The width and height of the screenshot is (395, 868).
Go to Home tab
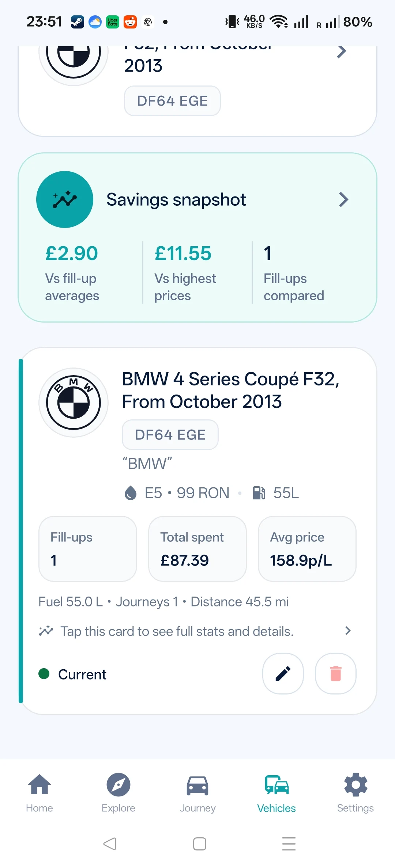tap(39, 792)
